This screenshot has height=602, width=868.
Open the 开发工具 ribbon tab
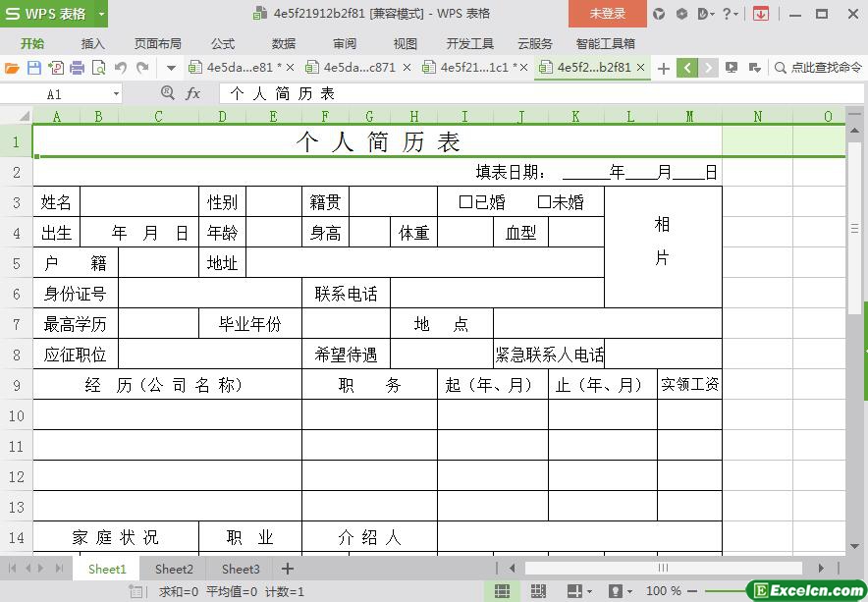[x=470, y=44]
